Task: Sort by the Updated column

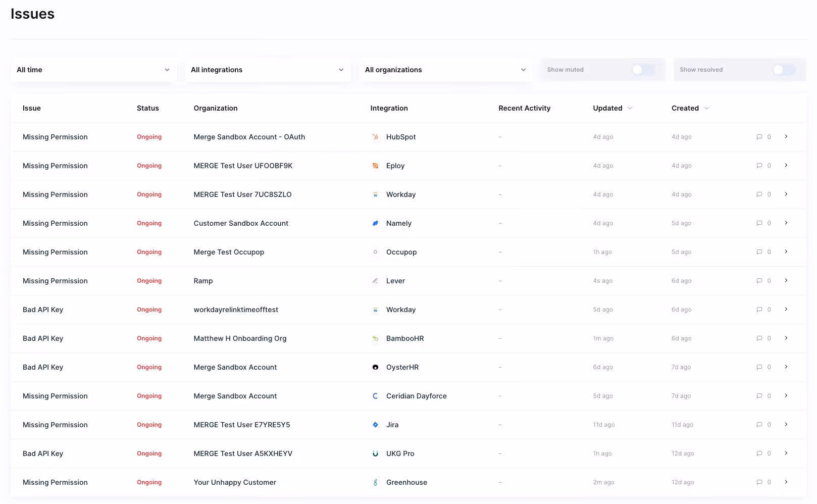Action: [x=612, y=108]
